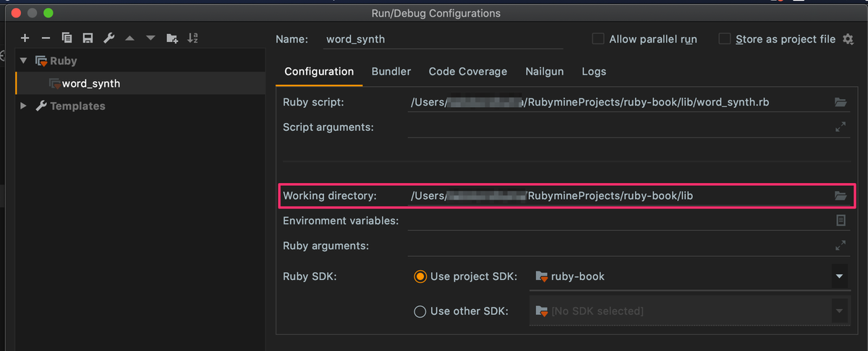Click the Ruby icon in the tree
Image resolution: width=868 pixels, height=351 pixels.
tap(41, 62)
